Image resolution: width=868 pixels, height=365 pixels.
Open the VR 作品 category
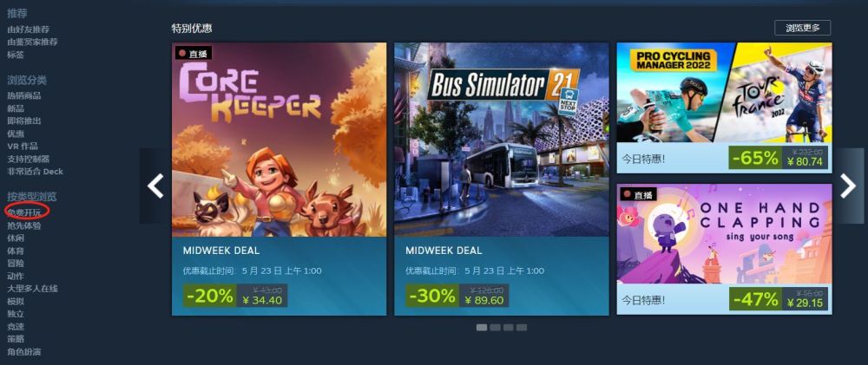point(23,146)
